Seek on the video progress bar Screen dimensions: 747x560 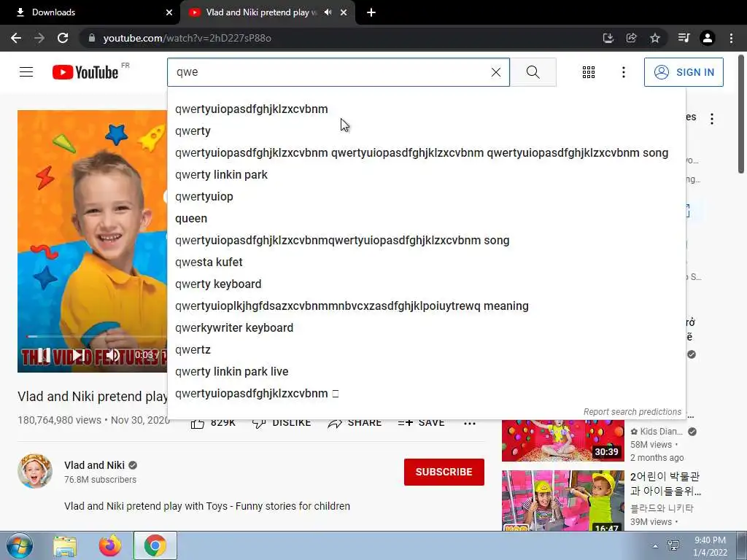click(x=97, y=337)
